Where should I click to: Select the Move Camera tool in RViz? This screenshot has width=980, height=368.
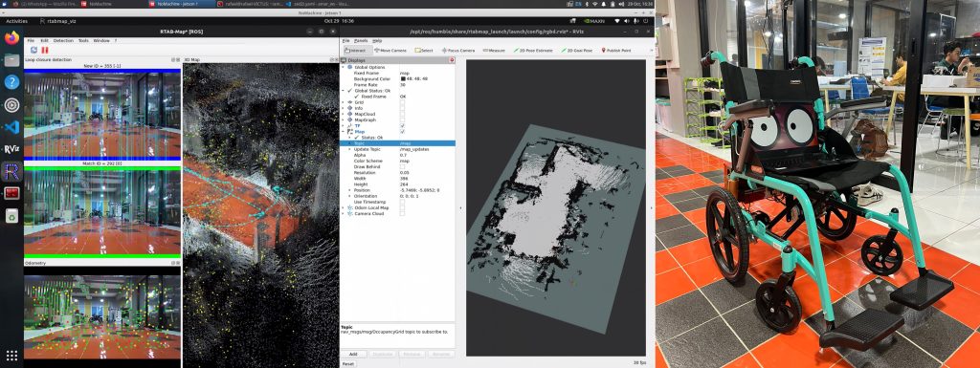pyautogui.click(x=390, y=50)
